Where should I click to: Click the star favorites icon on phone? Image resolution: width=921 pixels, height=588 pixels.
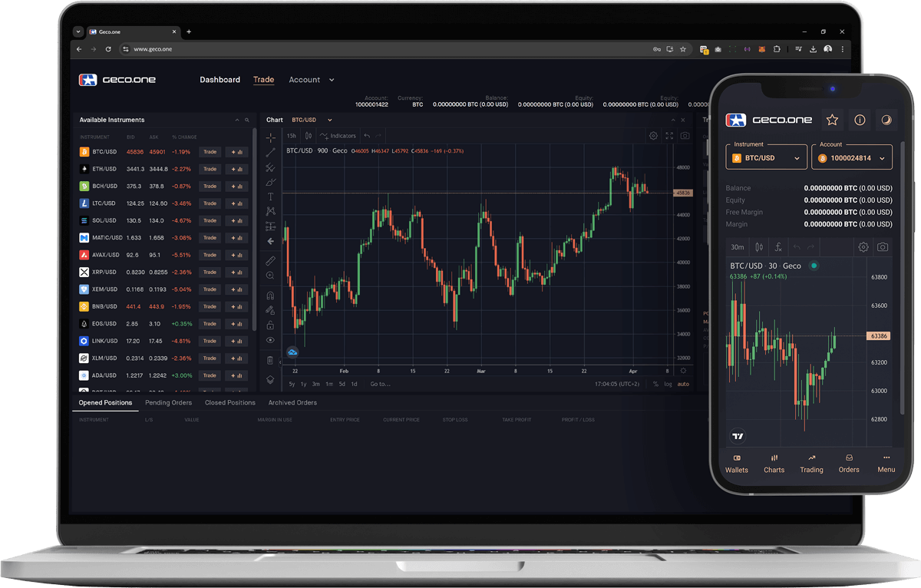pyautogui.click(x=831, y=120)
